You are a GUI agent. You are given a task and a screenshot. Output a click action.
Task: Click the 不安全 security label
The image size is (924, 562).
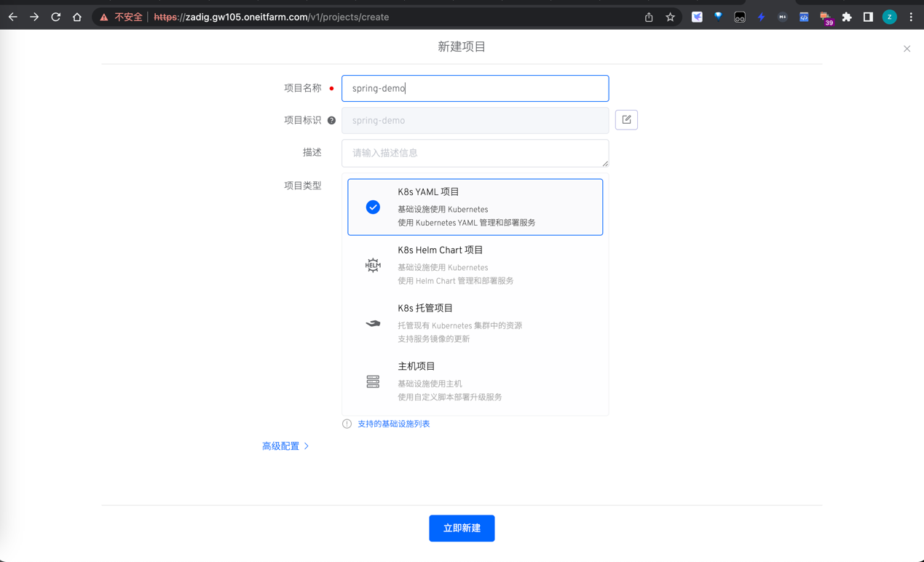pyautogui.click(x=128, y=17)
